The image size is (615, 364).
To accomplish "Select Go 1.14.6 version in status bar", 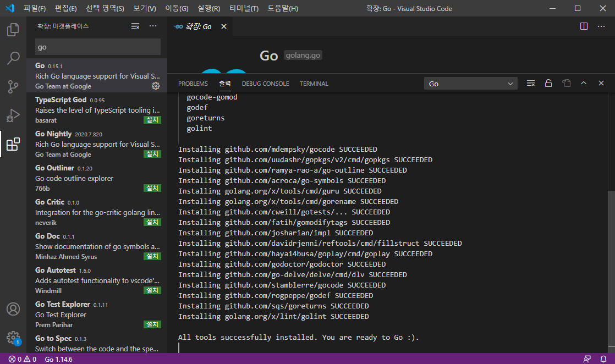I will click(x=58, y=359).
